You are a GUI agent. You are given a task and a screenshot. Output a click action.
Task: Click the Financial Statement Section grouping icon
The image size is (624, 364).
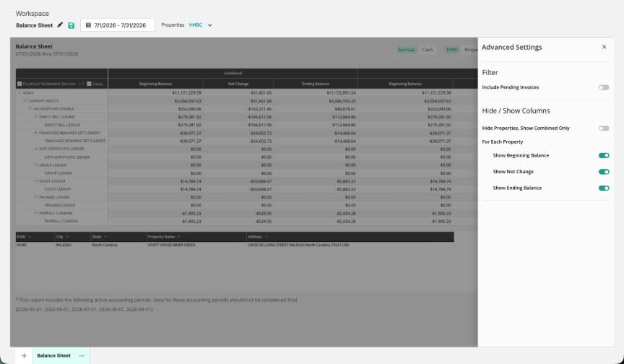[x=19, y=84]
